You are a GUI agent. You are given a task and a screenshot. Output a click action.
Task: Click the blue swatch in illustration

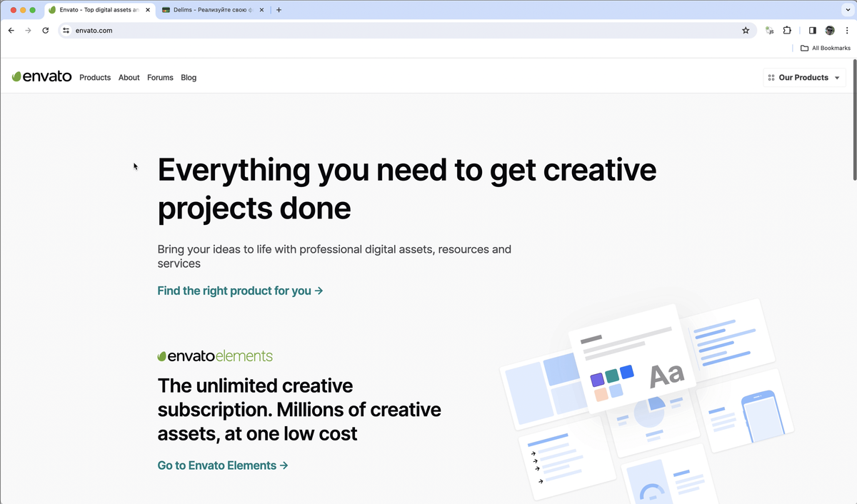point(626,372)
